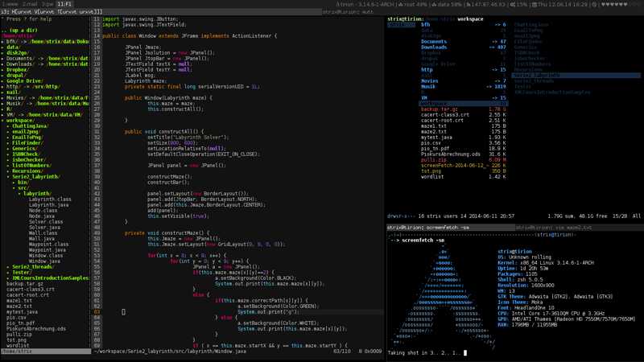Collapse the workspace/ folder in NERDTree
The height and width of the screenshot is (362, 644).
(19, 120)
